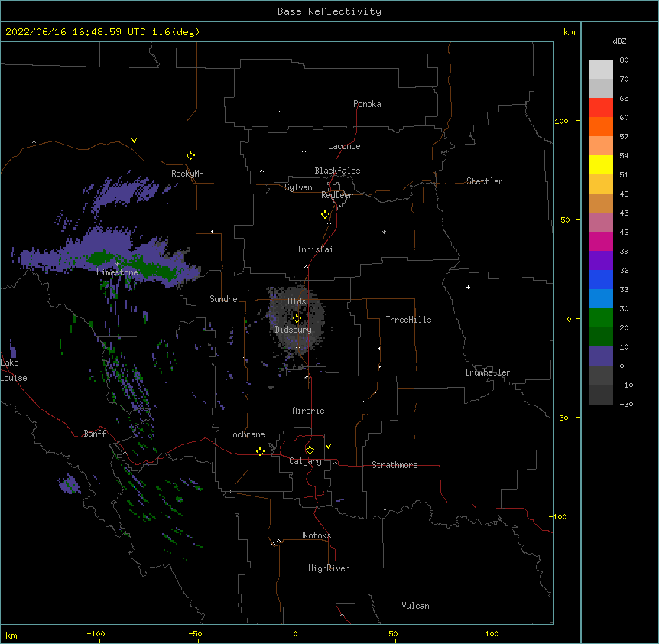The height and width of the screenshot is (644, 659).
Task: Click the Calgary city label
Action: (x=306, y=461)
